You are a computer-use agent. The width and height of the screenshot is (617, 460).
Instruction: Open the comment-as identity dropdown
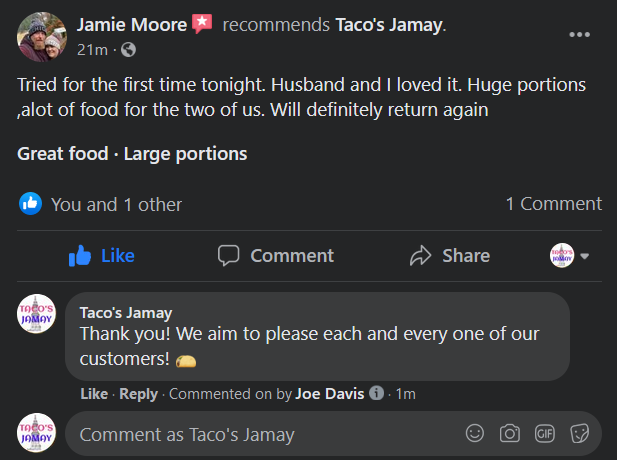pos(570,256)
